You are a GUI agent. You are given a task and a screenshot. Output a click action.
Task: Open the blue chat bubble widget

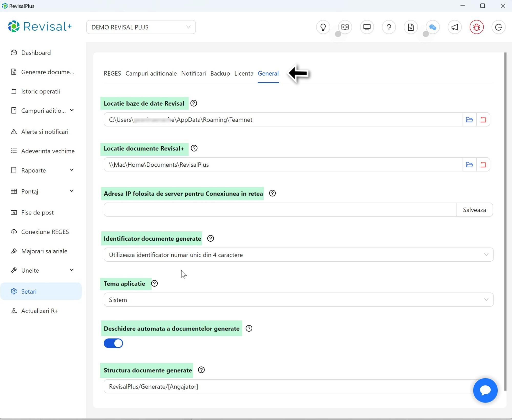point(485,390)
